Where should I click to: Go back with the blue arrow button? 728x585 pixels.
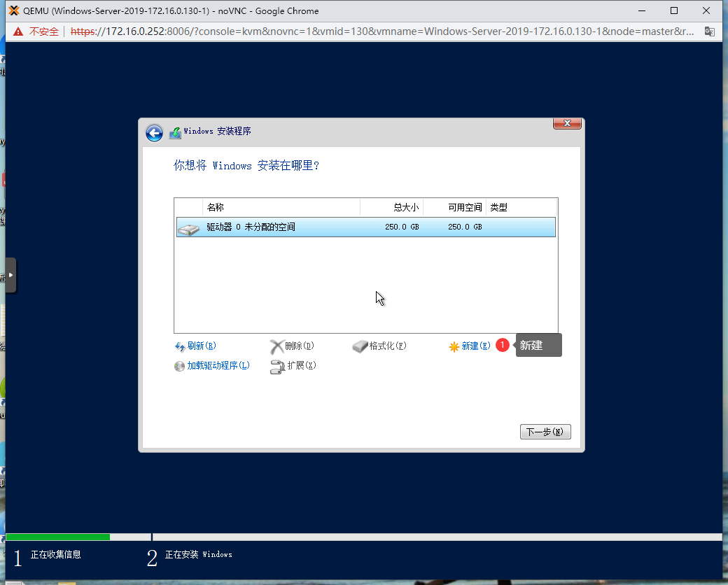[x=154, y=133]
